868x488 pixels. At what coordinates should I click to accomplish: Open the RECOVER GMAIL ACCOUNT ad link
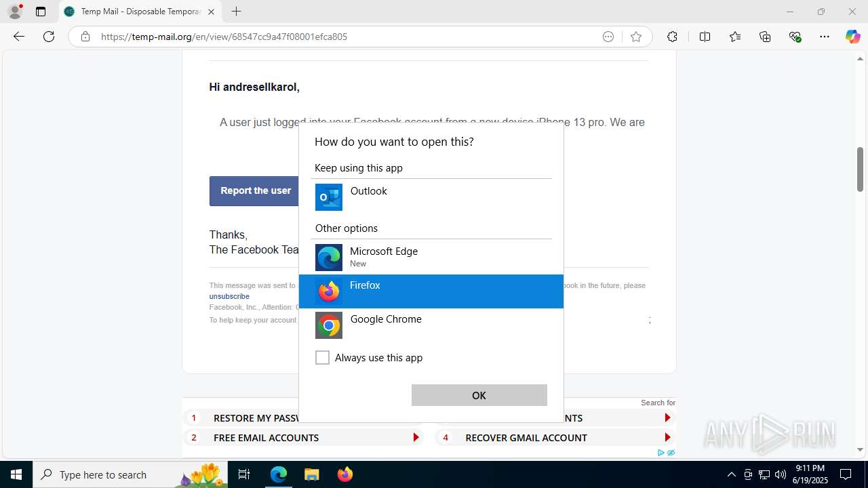tap(555, 438)
